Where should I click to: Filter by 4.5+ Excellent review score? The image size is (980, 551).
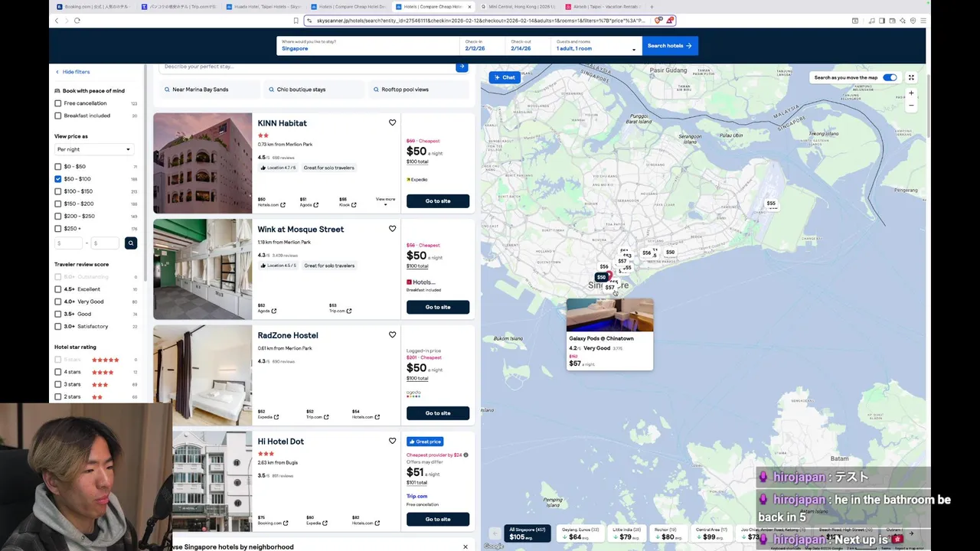[57, 289]
